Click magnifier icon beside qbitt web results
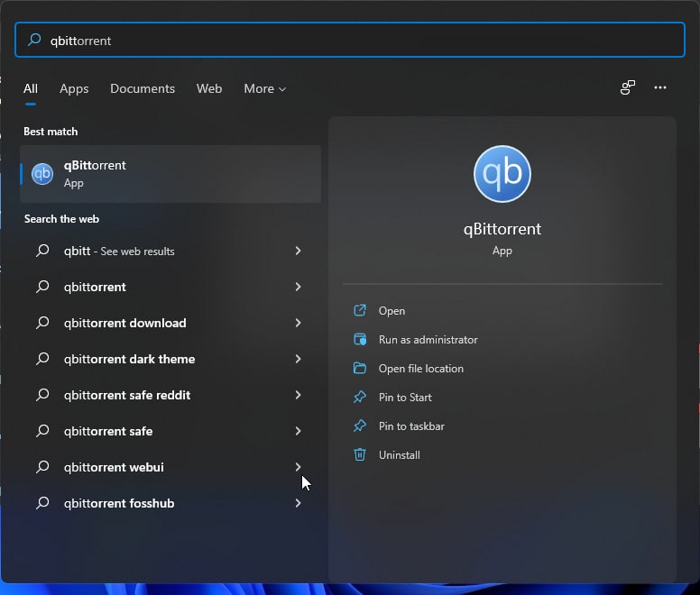700x595 pixels. click(x=42, y=251)
